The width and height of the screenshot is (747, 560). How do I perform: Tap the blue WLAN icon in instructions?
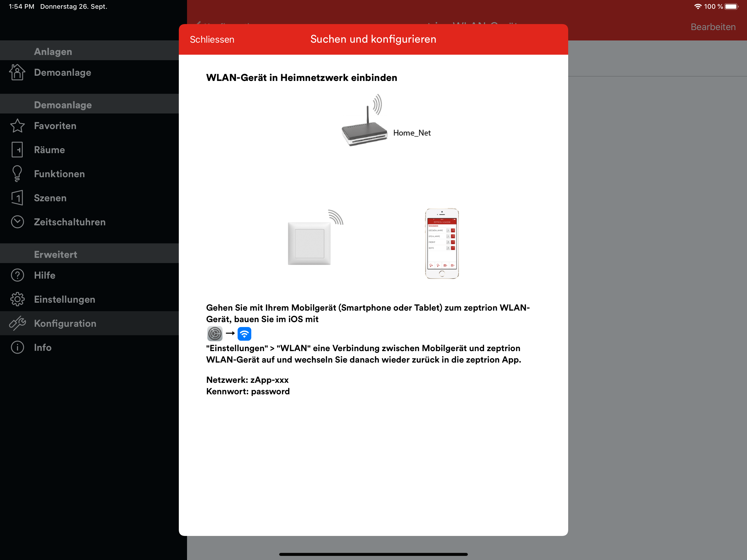(244, 334)
